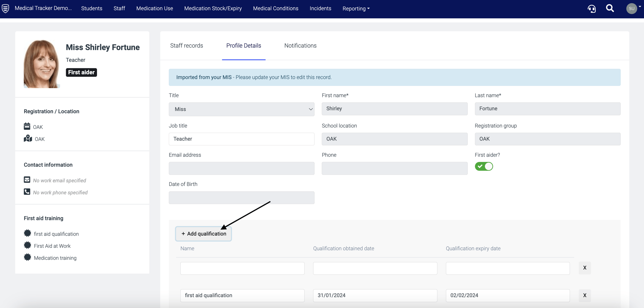Click the obtained date field showing 31/01/2024
The width and height of the screenshot is (644, 308).
(x=375, y=296)
